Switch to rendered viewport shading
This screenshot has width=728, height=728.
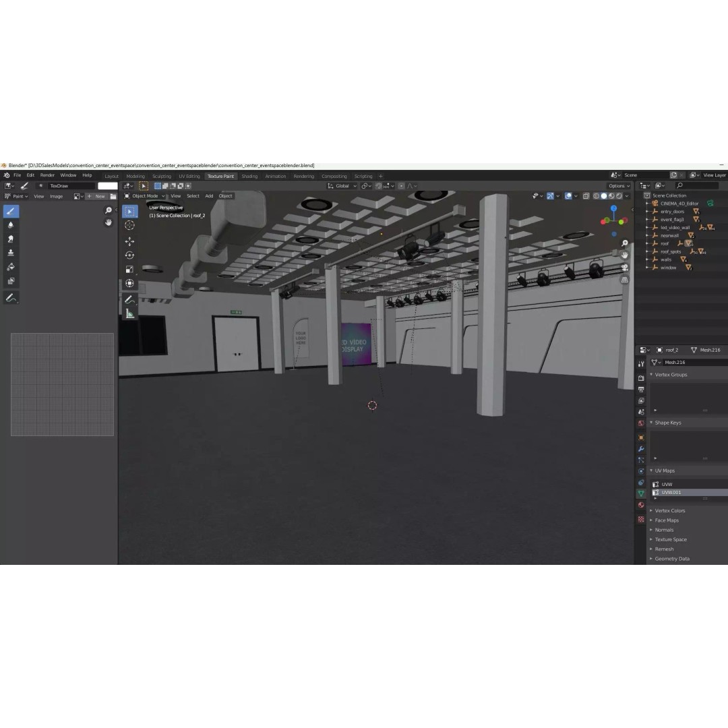tap(619, 196)
